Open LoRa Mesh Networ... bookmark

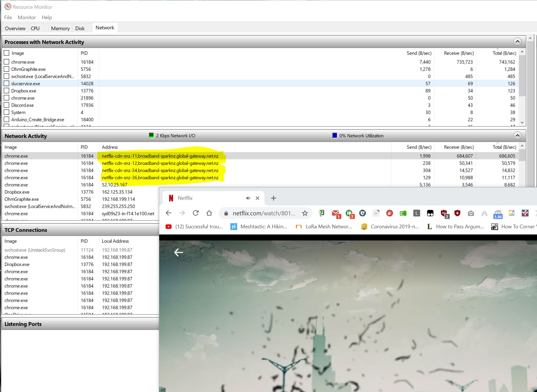324,227
